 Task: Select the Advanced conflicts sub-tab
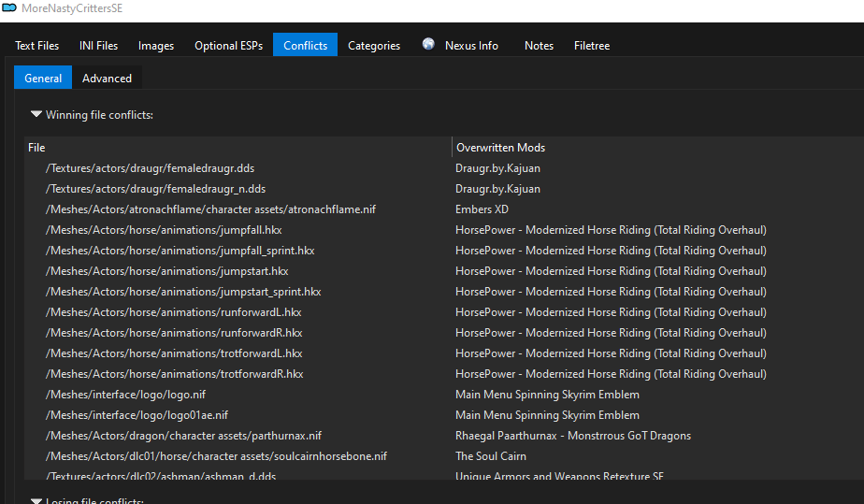107,79
